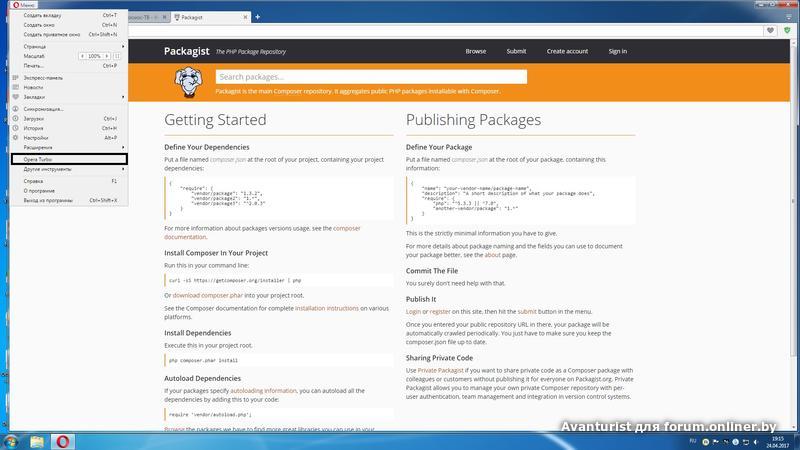Click Sign in link in header

(x=617, y=51)
